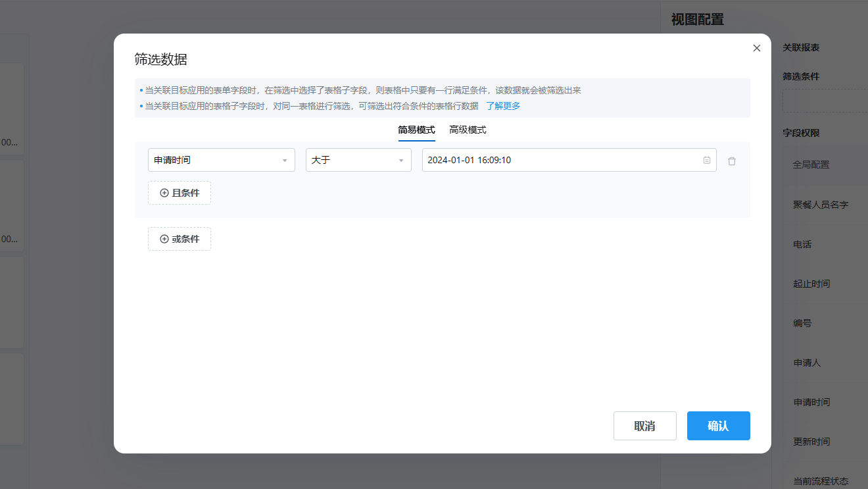Delete the filter condition using trash icon
Screen dimensions: 868x489
pyautogui.click(x=732, y=160)
